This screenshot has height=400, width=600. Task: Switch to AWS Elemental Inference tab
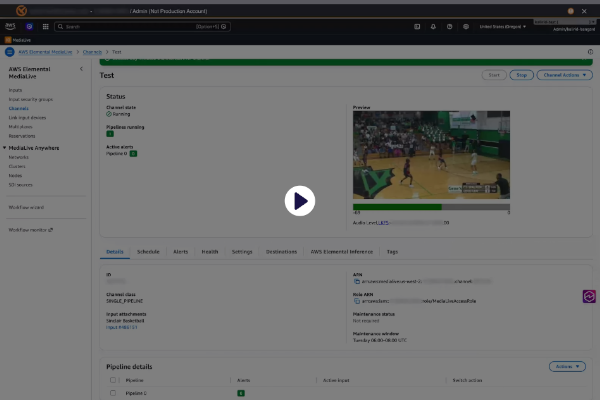[342, 251]
